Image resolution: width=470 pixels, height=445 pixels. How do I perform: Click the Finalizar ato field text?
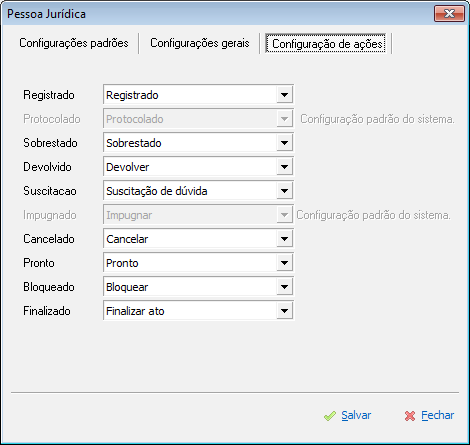(135, 311)
